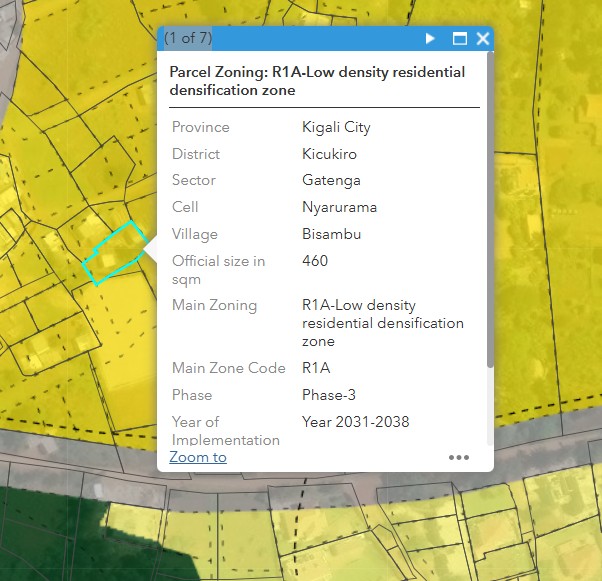This screenshot has width=602, height=581.
Task: Show next feature with the play arrow
Action: pos(430,38)
